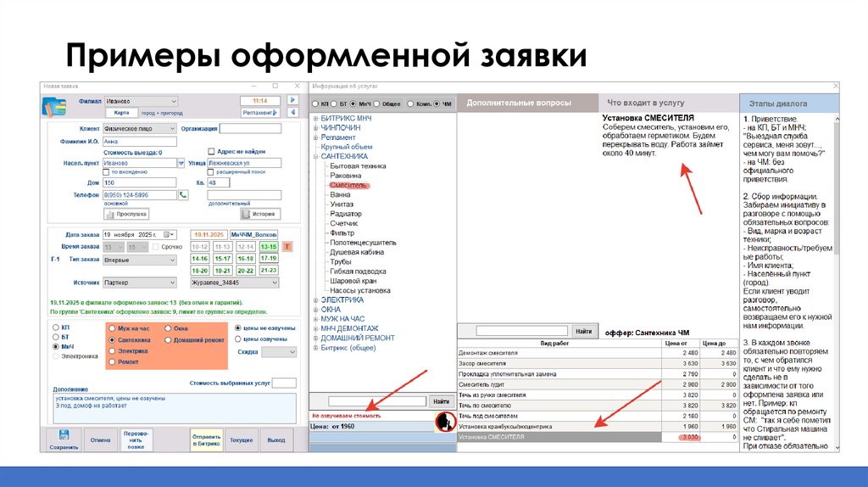Click Найти button below services tree

point(441,401)
